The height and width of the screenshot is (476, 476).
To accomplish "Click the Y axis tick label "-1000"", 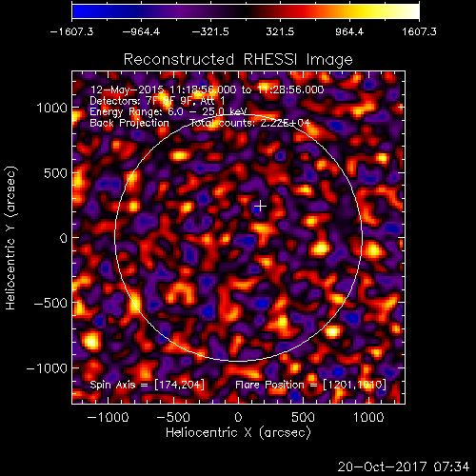I will click(x=47, y=368).
